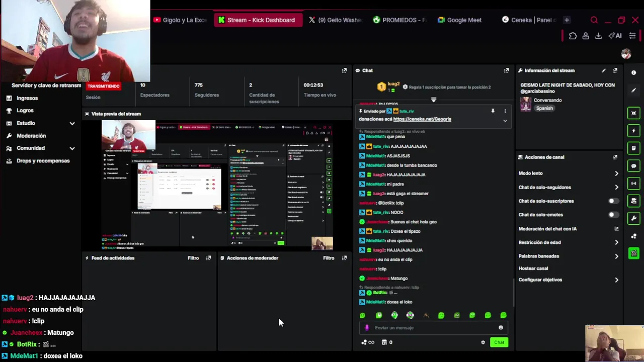Open browser downloads icon
The width and height of the screenshot is (644, 362).
click(x=598, y=36)
